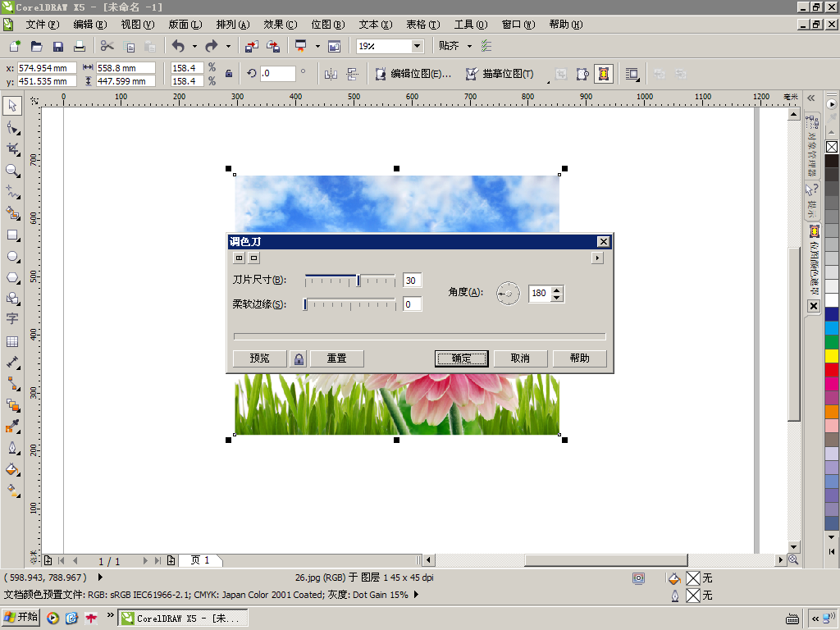Toggle the lock ratio padlock in property bar
Screen dimensions: 840x630
(229, 74)
